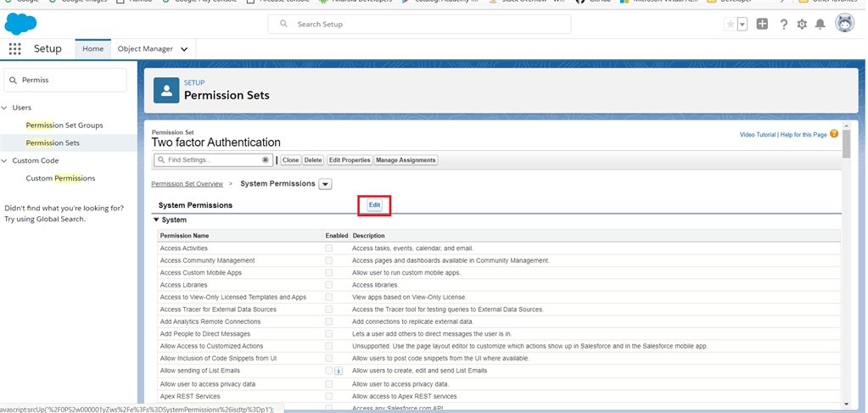Collapse the Custom Code sidebar section
The height and width of the screenshot is (413, 868).
[4, 160]
